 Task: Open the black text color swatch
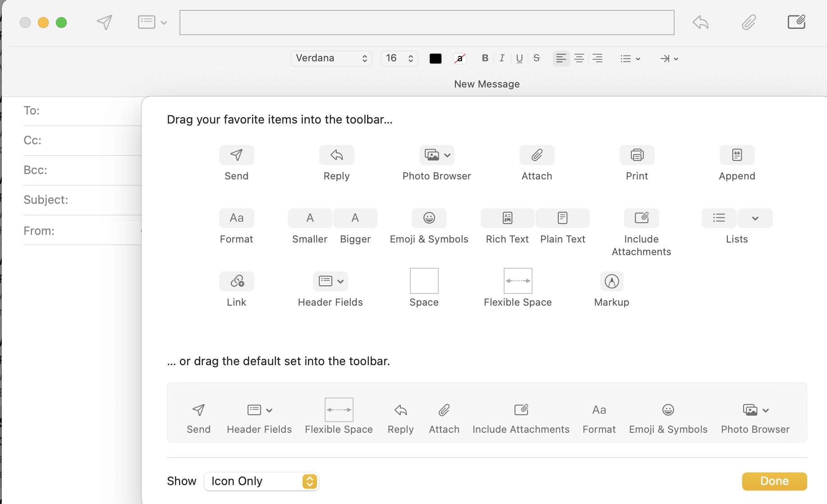pyautogui.click(x=436, y=59)
